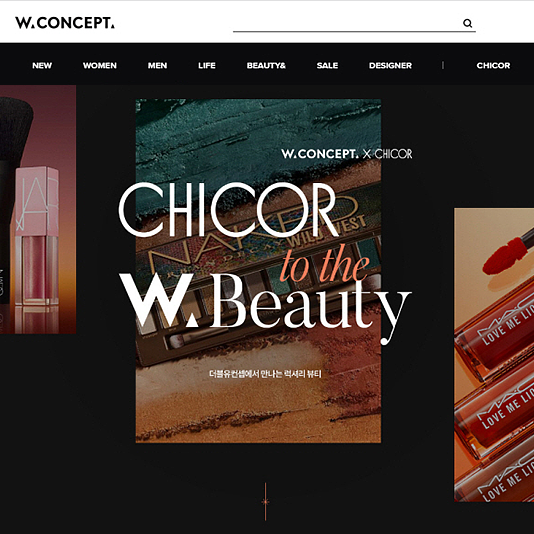Click the "to the" script text
The image size is (534, 534).
[325, 265]
